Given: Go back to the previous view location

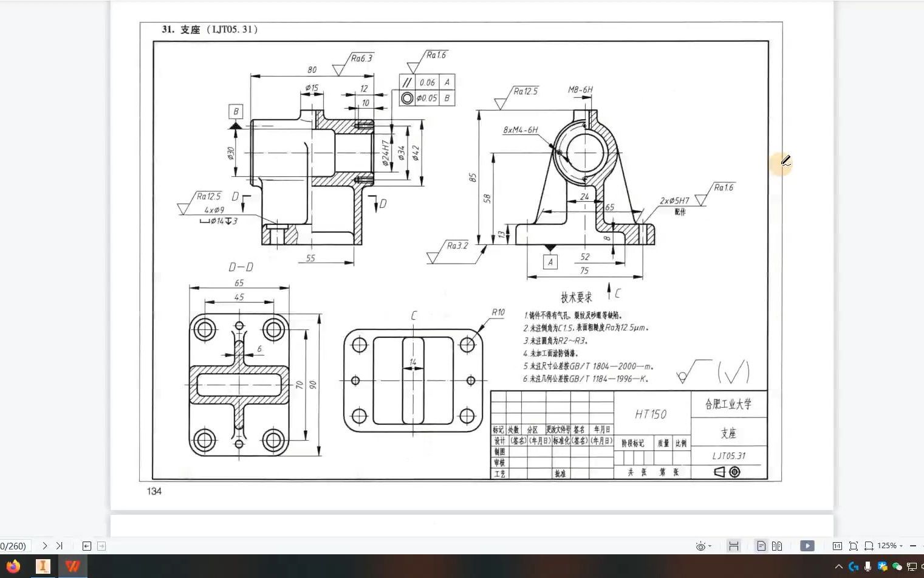Looking at the screenshot, I should (87, 546).
